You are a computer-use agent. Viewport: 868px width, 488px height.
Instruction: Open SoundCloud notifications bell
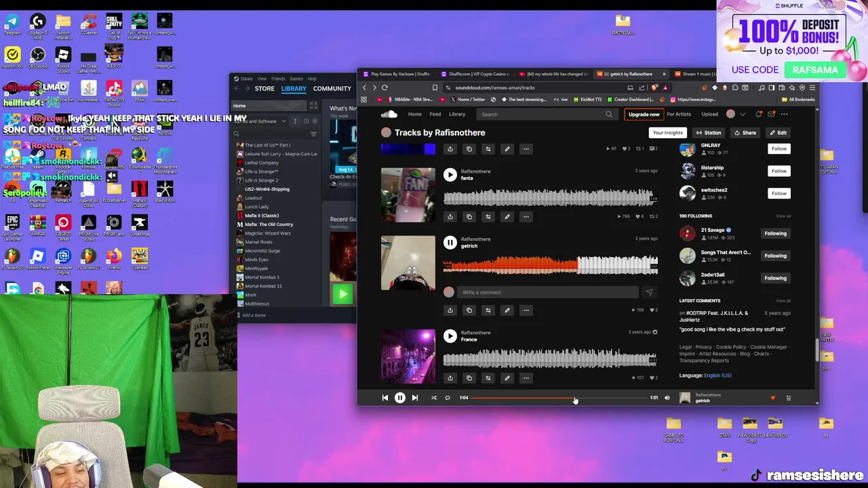[x=758, y=115]
